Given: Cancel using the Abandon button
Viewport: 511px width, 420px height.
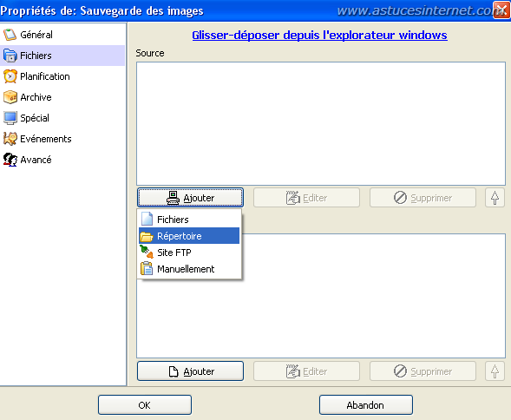Looking at the screenshot, I should (x=365, y=405).
